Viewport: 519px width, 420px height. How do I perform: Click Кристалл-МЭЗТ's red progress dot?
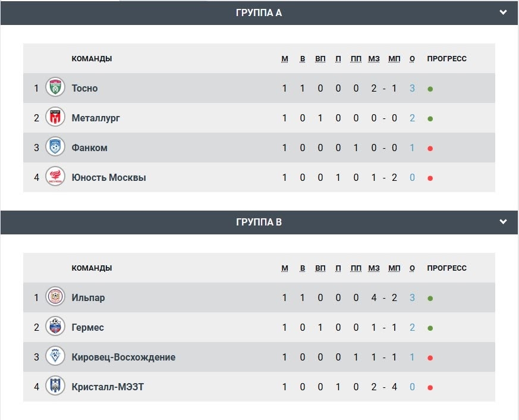[x=430, y=387]
